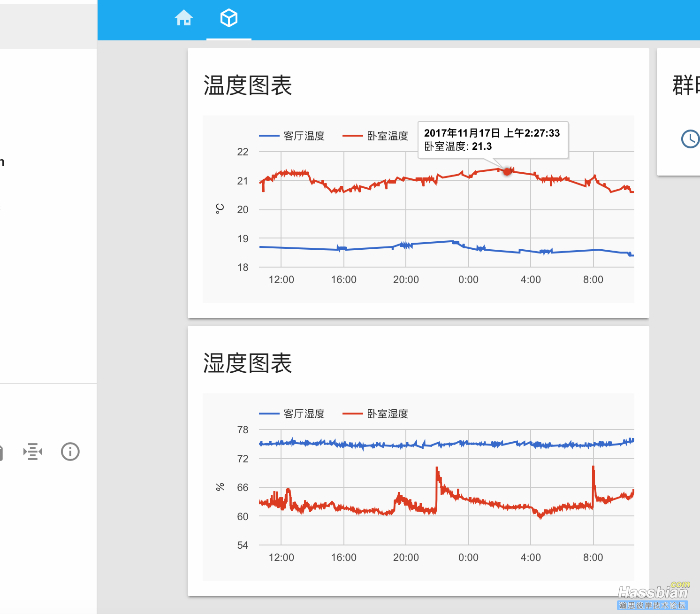This screenshot has height=614, width=700.
Task: Click the 22 label on temperature axis
Action: click(243, 152)
